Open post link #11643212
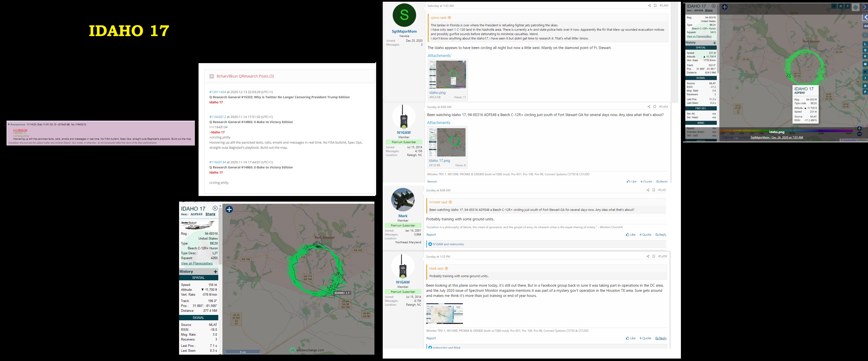Viewport: 868px width, 361px height. tap(218, 117)
